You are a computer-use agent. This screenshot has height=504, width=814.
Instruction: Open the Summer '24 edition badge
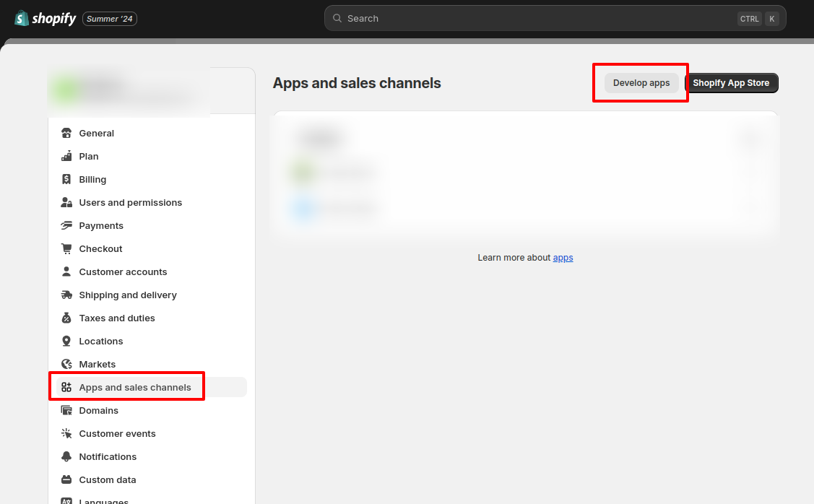pos(110,19)
